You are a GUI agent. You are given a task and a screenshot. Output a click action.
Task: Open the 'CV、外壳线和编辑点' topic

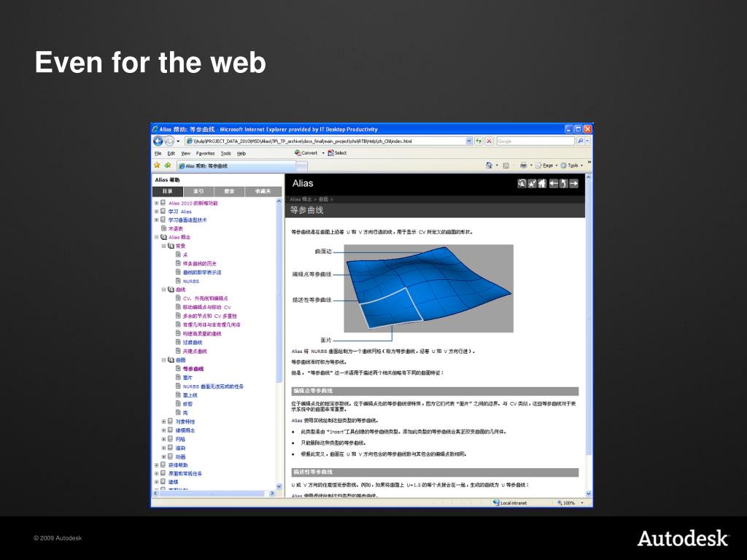pos(205,298)
